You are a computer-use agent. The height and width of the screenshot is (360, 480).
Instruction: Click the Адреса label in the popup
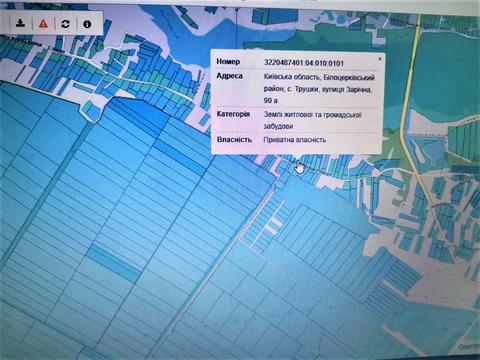click(x=230, y=76)
